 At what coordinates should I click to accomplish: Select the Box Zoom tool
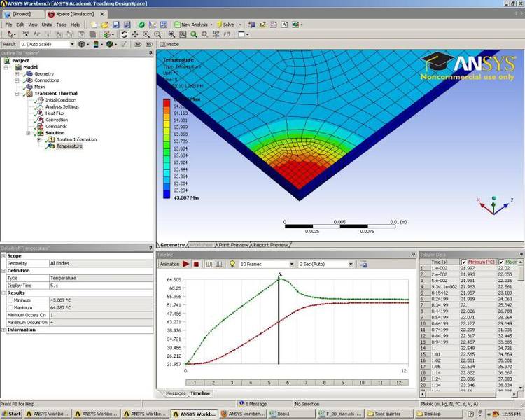[157, 34]
